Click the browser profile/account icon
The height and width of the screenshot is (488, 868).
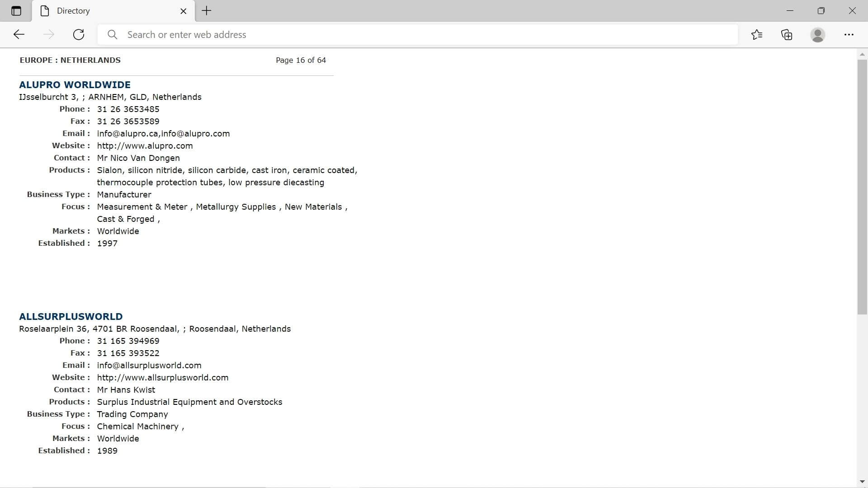point(817,34)
